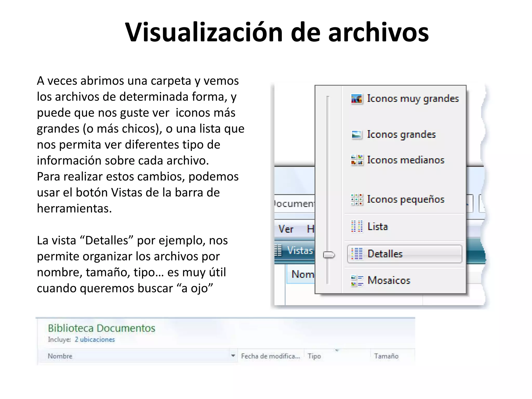
Task: Click the Iconos grandes picture icon
Action: [357, 135]
